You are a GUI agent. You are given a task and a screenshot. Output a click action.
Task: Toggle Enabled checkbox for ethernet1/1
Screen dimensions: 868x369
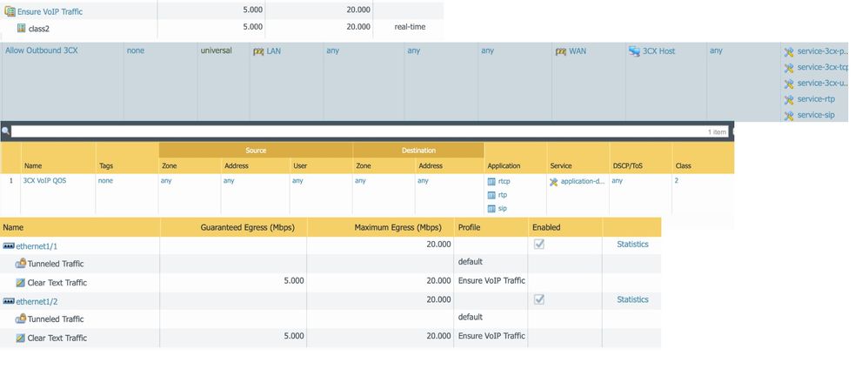(x=539, y=245)
